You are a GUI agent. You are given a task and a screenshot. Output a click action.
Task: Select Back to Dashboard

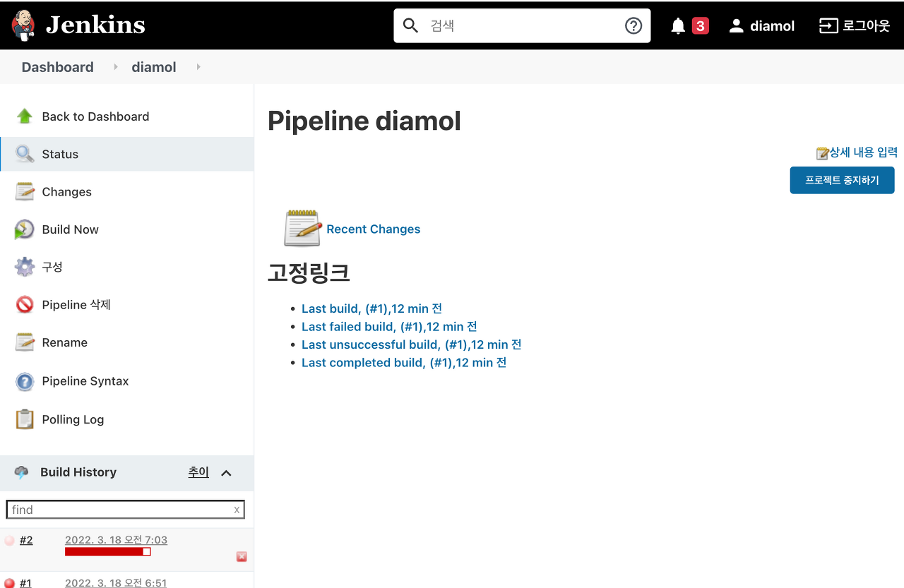click(x=95, y=116)
